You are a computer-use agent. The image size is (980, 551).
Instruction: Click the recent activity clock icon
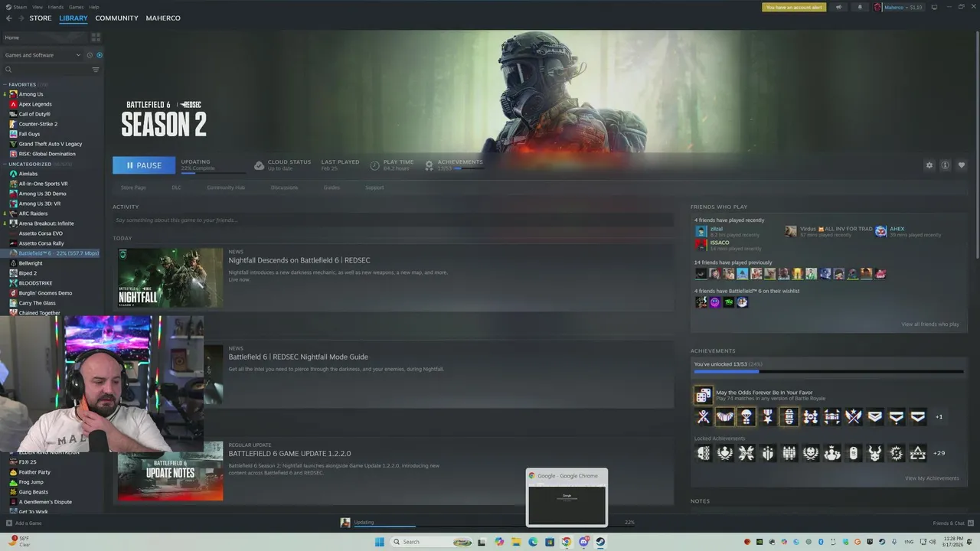(x=90, y=55)
